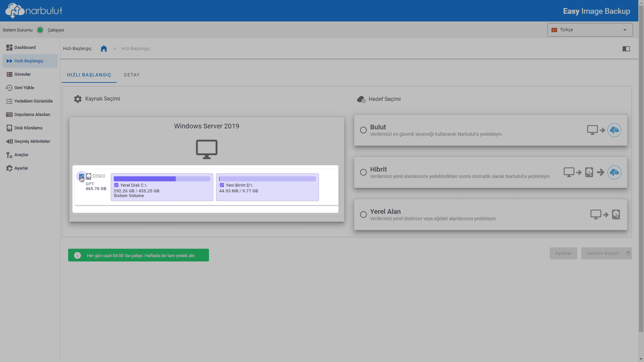This screenshot has height=362, width=644.
Task: Click the Yerel Disk C:\ usage bar
Action: click(162, 179)
